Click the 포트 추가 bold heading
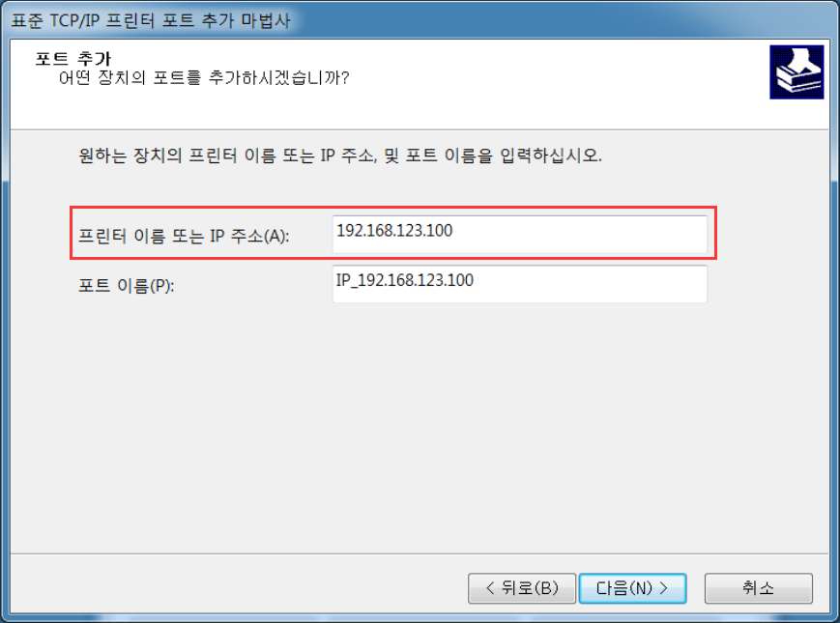Screen dimensions: 840x623 [x=73, y=58]
